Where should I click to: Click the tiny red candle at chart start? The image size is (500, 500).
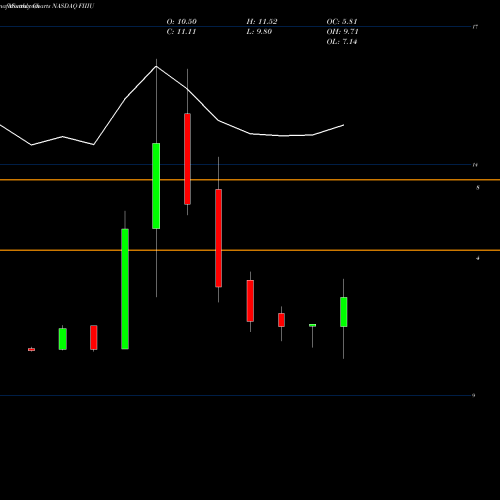(x=31, y=349)
